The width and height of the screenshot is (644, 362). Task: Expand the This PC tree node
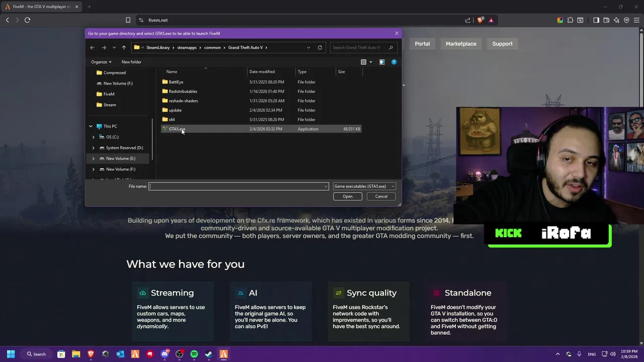[91, 126]
